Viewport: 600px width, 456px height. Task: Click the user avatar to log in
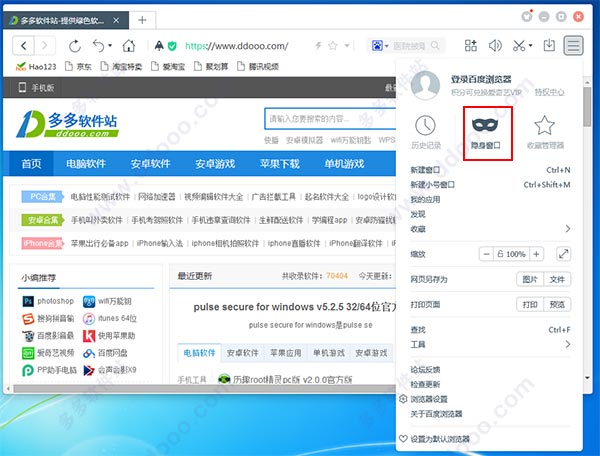[425, 85]
